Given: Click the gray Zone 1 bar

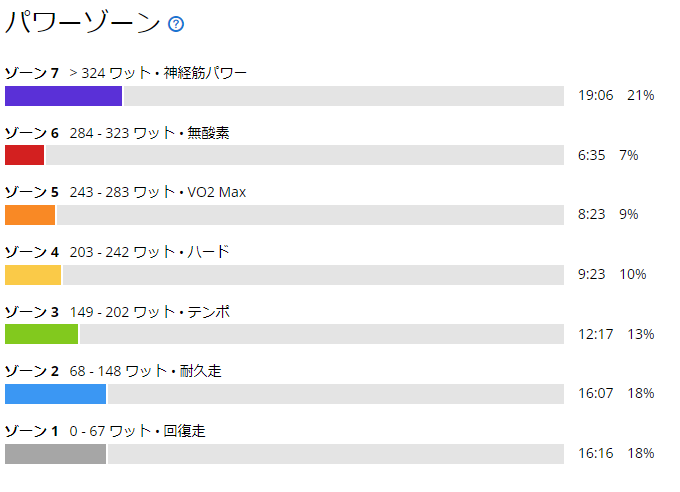Looking at the screenshot, I should point(56,454).
